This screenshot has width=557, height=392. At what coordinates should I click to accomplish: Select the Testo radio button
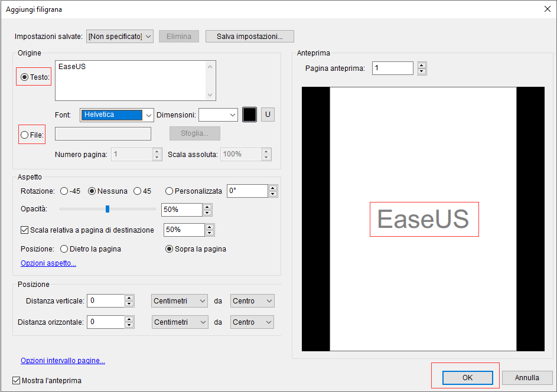[x=25, y=77]
